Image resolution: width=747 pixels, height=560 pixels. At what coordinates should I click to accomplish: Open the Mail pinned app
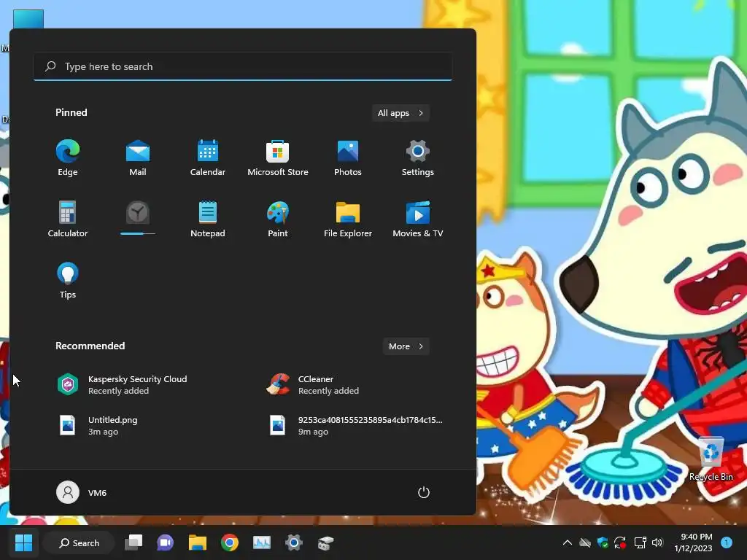point(138,158)
